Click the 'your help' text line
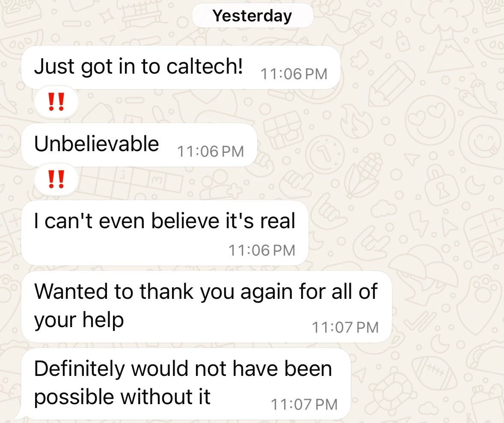The height and width of the screenshot is (423, 504). pyautogui.click(x=79, y=320)
